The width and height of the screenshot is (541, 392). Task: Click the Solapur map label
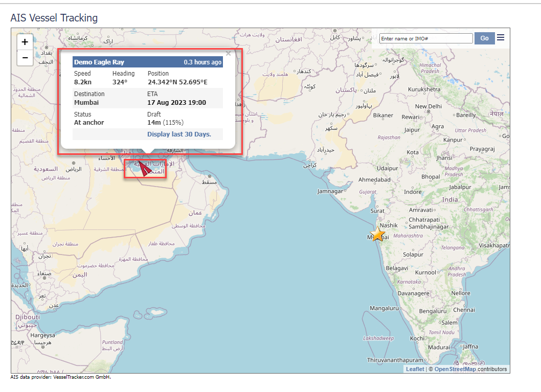tap(413, 255)
